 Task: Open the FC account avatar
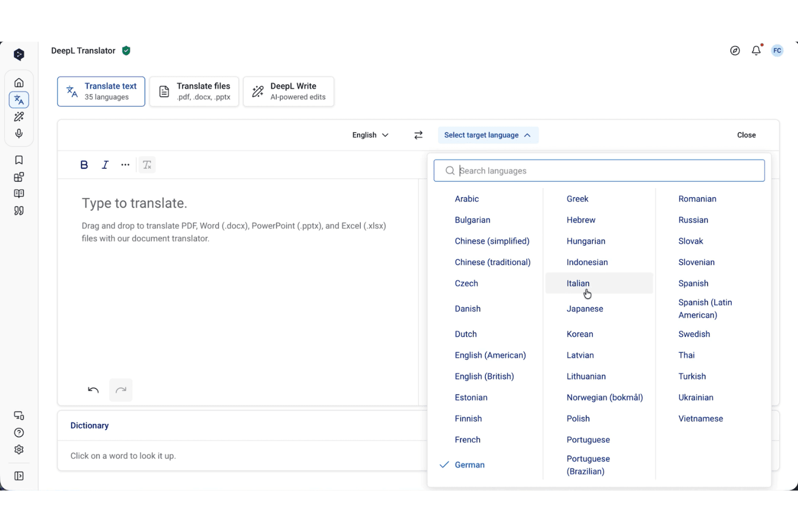[777, 51]
